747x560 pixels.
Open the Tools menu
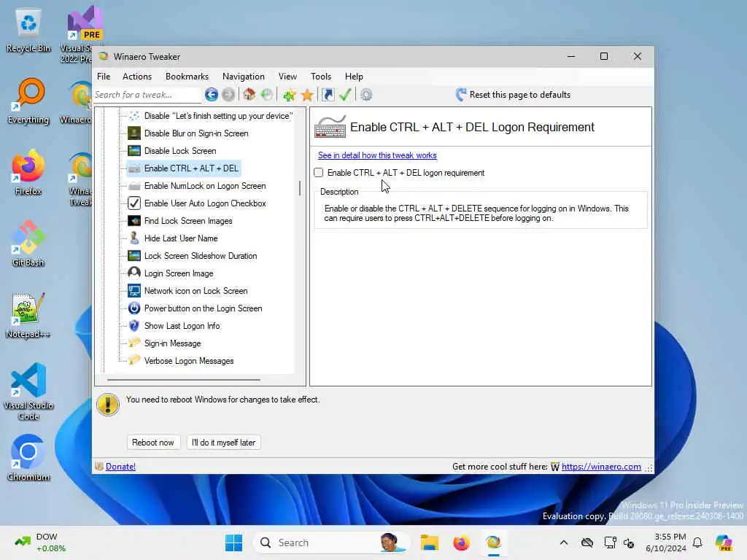tap(321, 76)
